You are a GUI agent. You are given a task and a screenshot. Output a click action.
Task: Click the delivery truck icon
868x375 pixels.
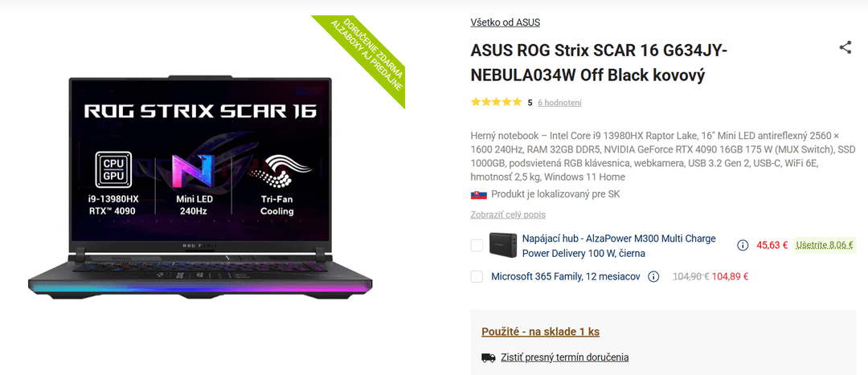point(489,357)
